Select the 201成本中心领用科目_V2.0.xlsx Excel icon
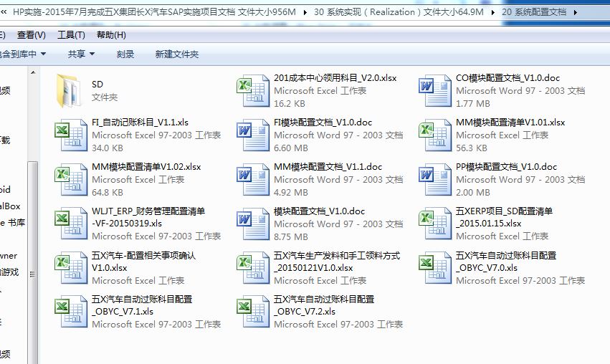The image size is (610, 364). pyautogui.click(x=253, y=91)
